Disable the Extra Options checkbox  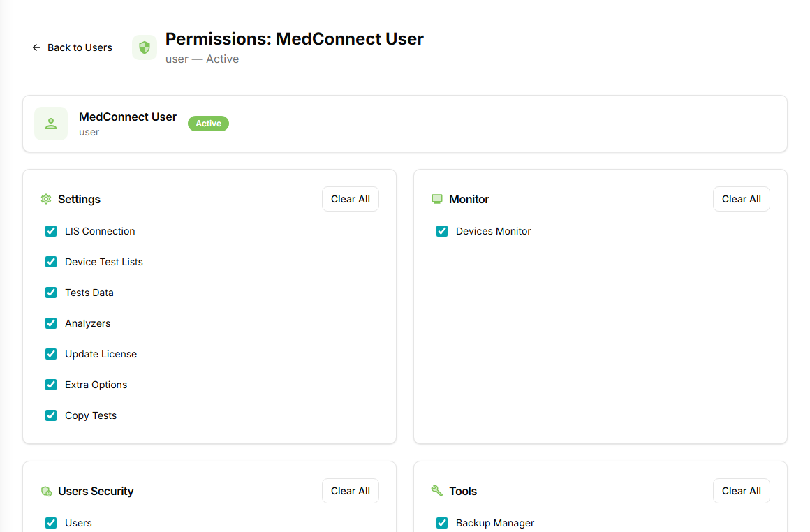pyautogui.click(x=50, y=385)
